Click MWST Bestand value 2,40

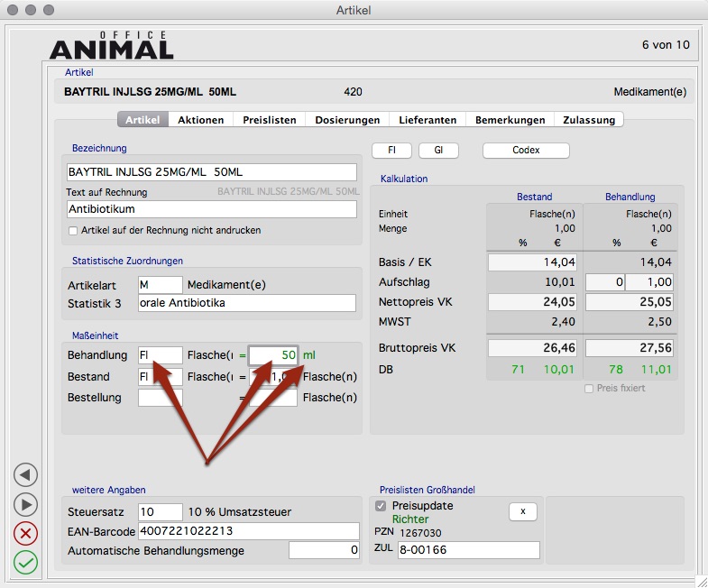[563, 322]
